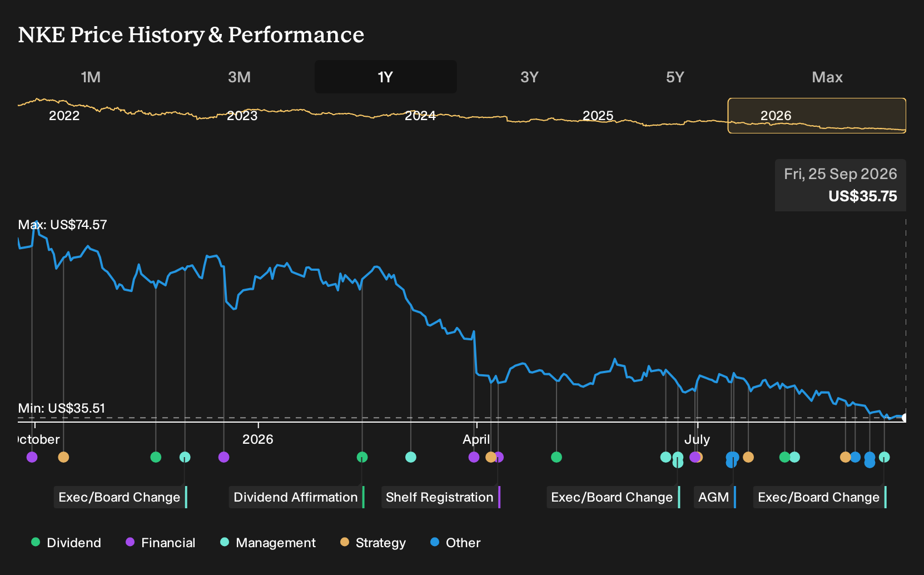This screenshot has height=575, width=924.
Task: Toggle the Financial legend filter
Action: [161, 543]
